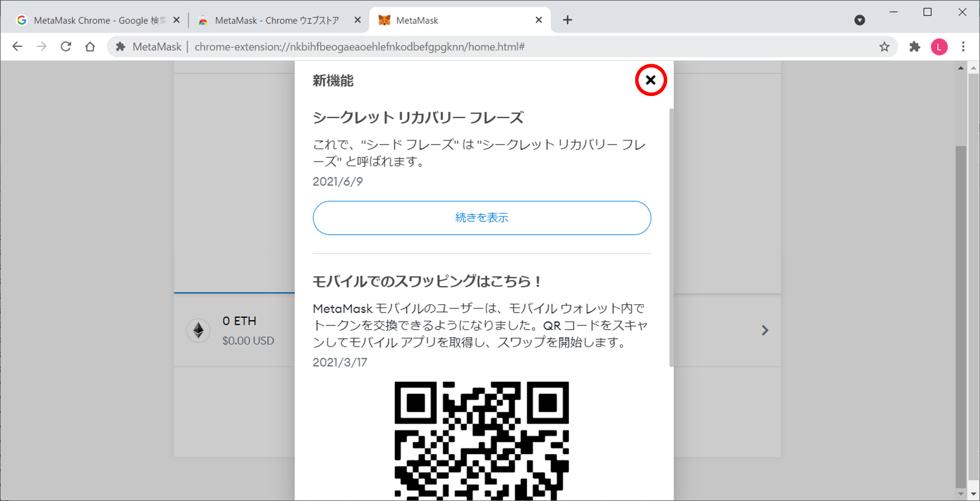Click the address bar URL
The height and width of the screenshot is (501, 980).
(359, 47)
